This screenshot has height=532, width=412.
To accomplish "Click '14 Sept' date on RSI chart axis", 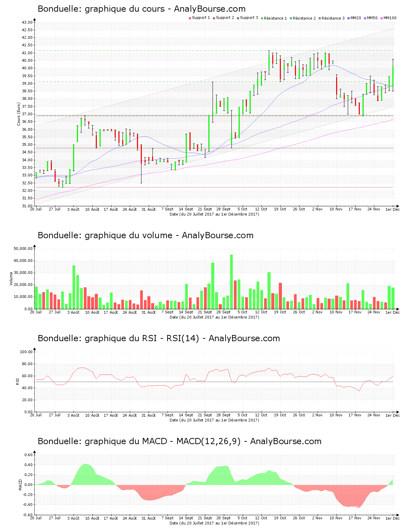I will (x=186, y=415).
